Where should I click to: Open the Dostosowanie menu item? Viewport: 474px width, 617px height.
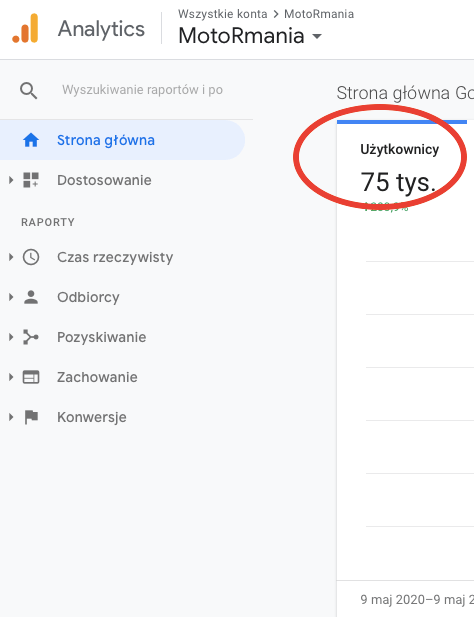104,180
